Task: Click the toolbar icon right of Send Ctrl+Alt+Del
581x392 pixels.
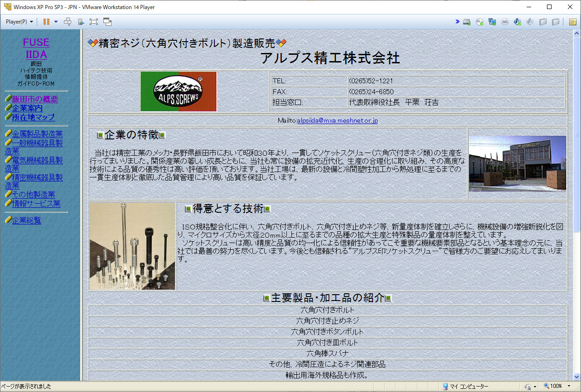Action: [x=81, y=22]
